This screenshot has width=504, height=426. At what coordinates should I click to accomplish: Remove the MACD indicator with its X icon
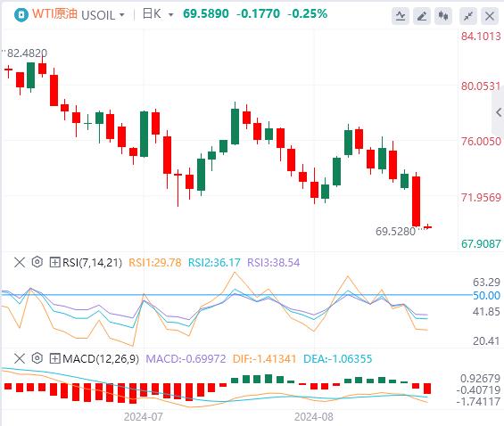(x=20, y=358)
